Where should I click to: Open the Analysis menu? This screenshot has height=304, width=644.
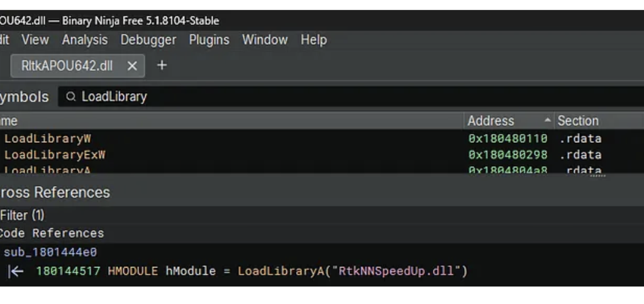pyautogui.click(x=84, y=40)
